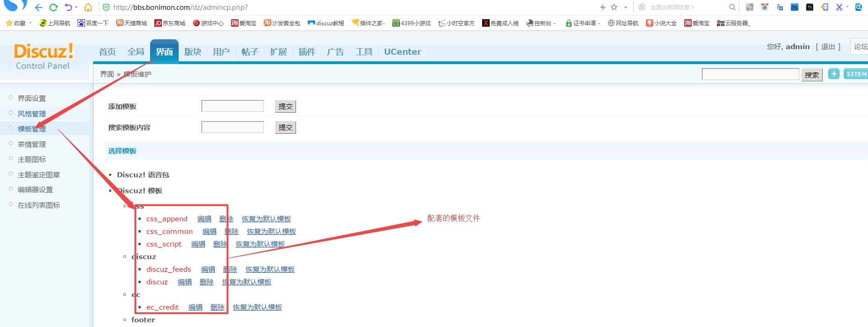This screenshot has height=327, width=868.
Task: Open 界面设置 in the sidebar
Action: pyautogui.click(x=32, y=98)
